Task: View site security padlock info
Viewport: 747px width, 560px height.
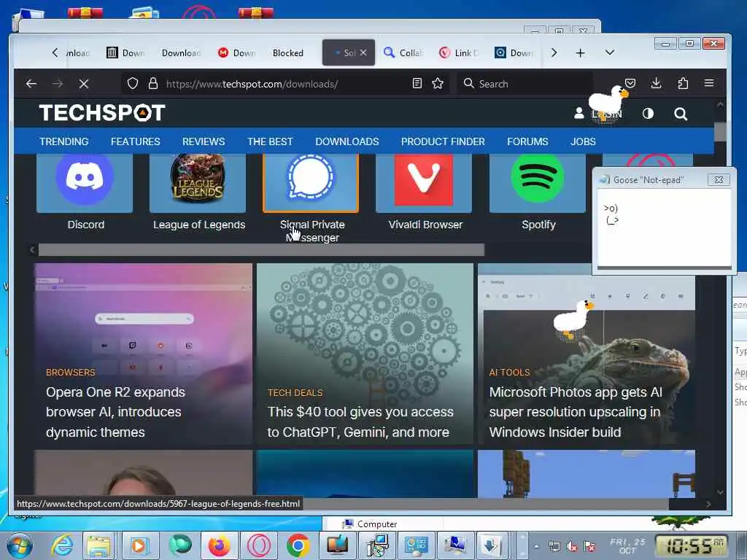Action: pyautogui.click(x=153, y=84)
